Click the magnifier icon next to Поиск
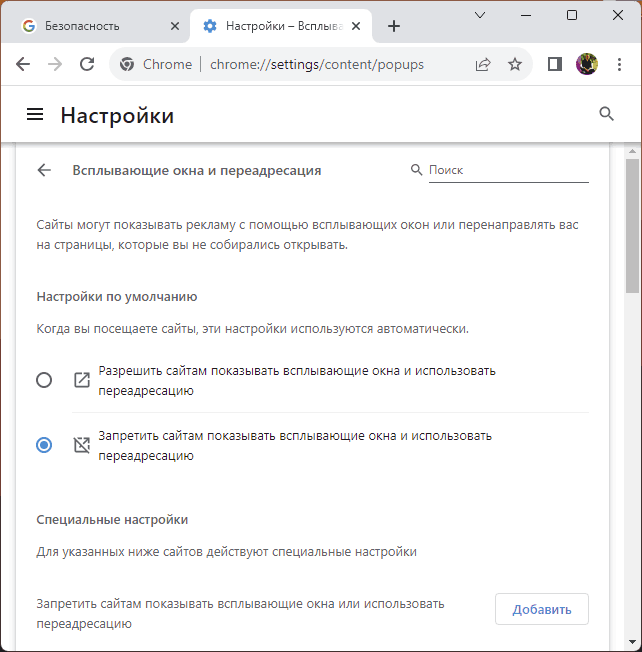 point(416,169)
